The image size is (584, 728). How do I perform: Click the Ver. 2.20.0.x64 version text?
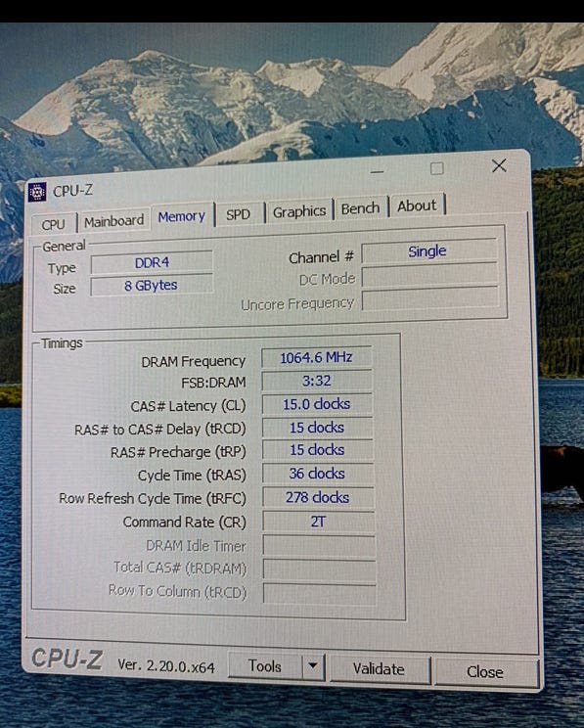click(165, 665)
